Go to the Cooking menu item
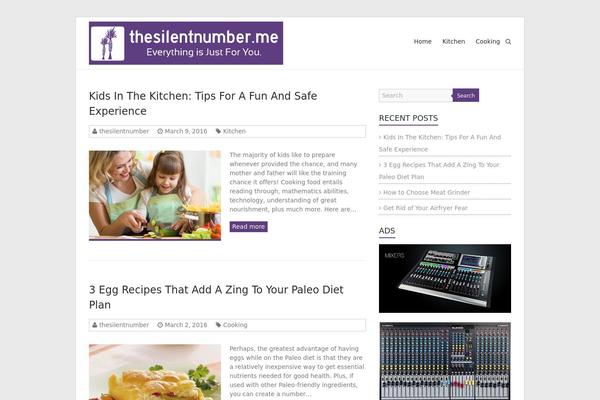600x400 pixels. (488, 41)
